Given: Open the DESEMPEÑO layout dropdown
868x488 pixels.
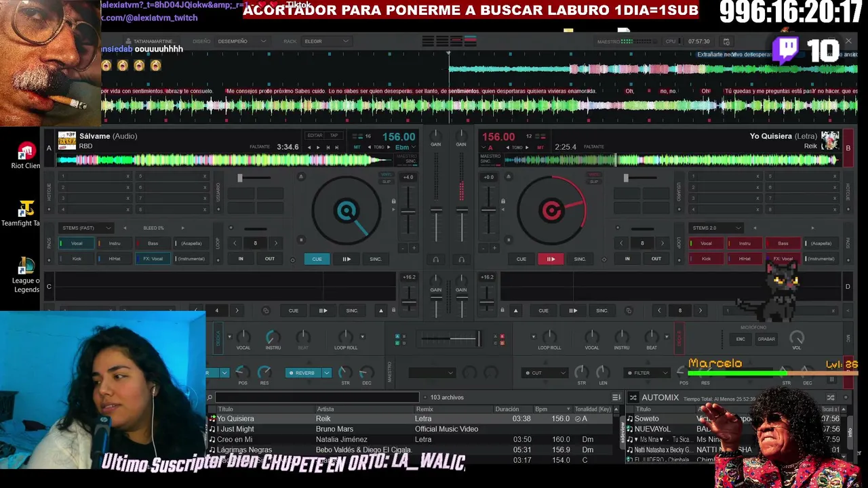Looking at the screenshot, I should point(241,41).
